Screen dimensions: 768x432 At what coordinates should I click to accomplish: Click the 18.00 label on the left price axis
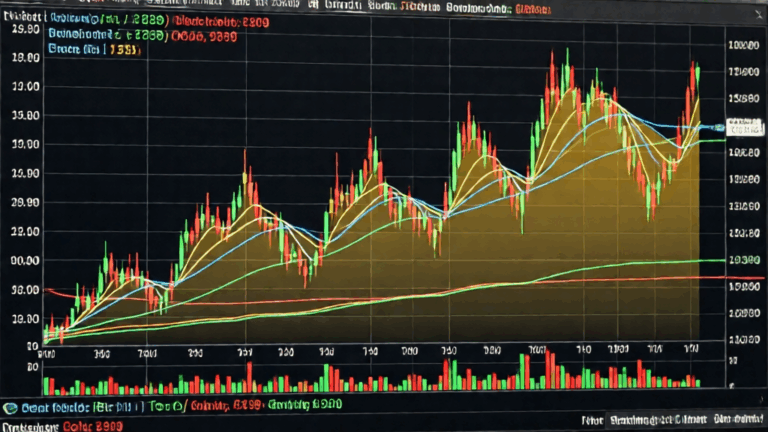[x=25, y=58]
